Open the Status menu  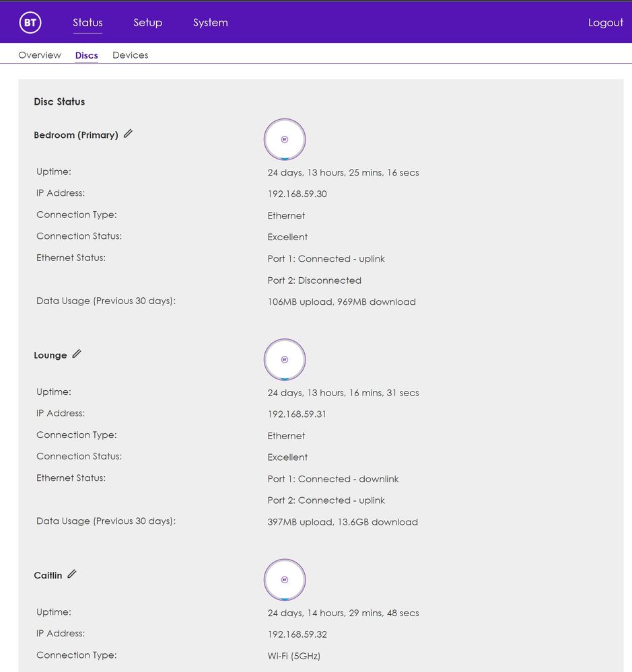(x=87, y=23)
